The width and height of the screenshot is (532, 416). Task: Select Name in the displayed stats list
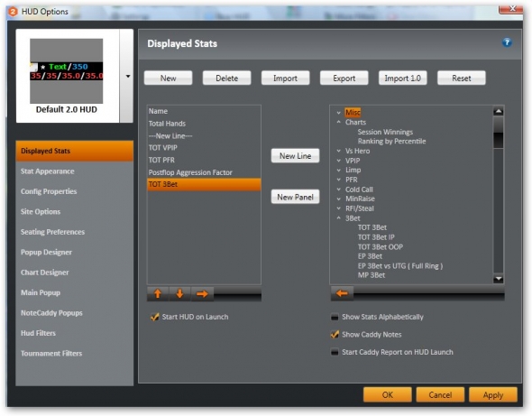click(x=204, y=111)
